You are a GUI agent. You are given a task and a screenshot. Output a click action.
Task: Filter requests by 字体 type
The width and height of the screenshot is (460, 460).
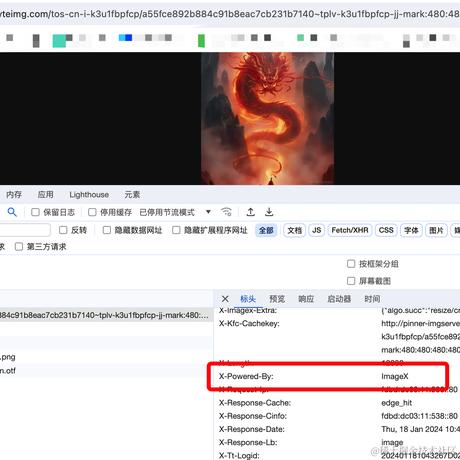(411, 230)
